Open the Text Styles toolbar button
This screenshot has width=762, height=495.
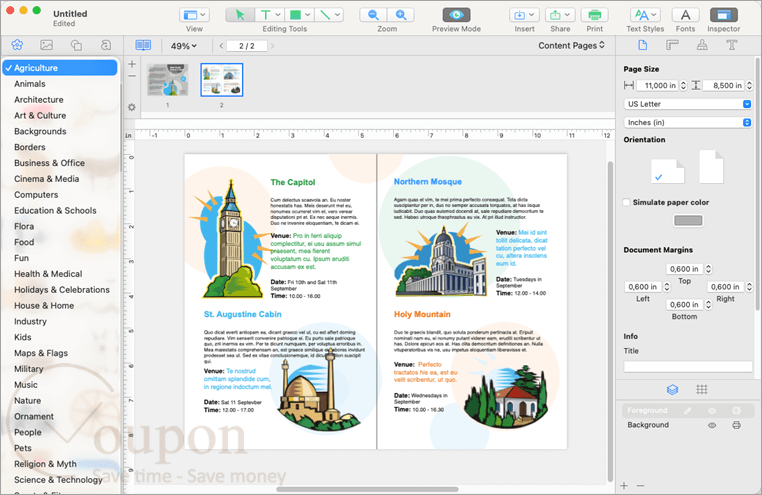tap(645, 15)
